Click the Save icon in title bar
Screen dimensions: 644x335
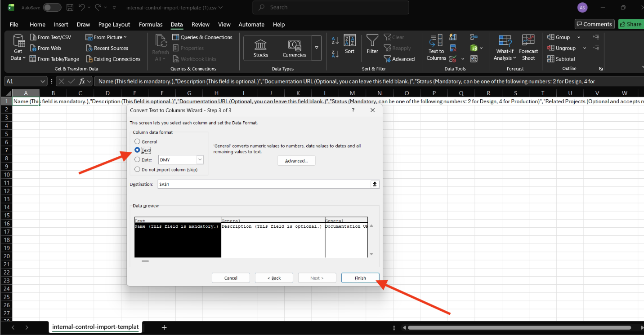coord(70,7)
